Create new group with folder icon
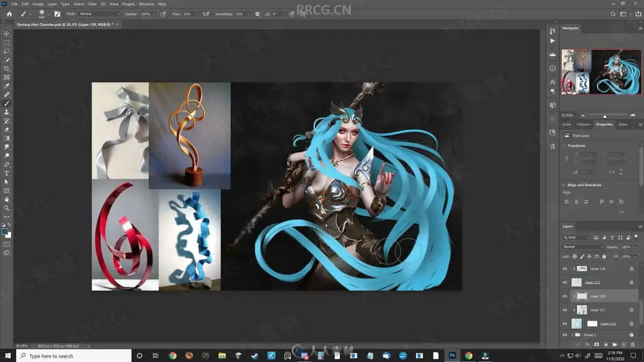 pyautogui.click(x=614, y=344)
